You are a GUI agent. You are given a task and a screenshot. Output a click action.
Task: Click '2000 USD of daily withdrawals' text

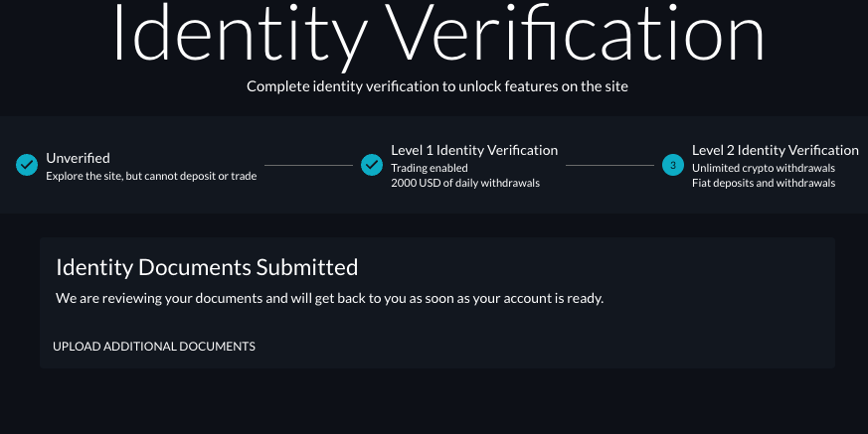[x=465, y=183]
